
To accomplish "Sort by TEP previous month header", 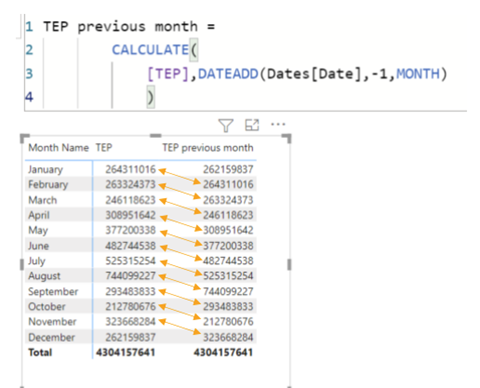I will [208, 148].
